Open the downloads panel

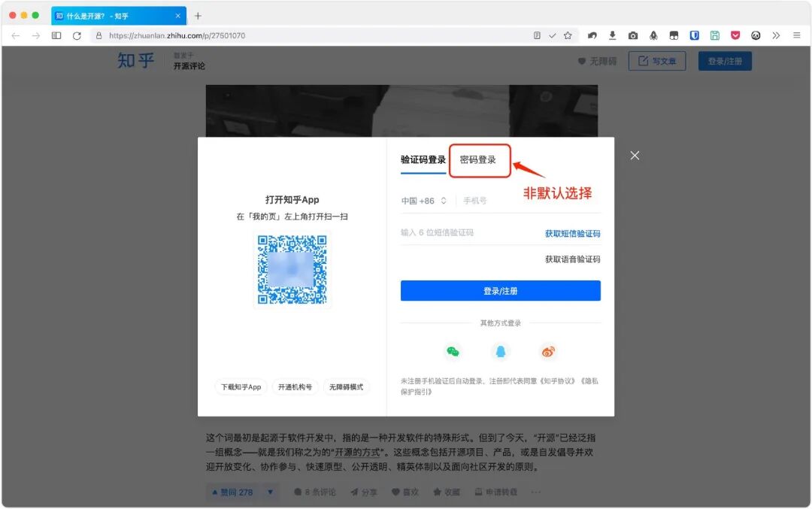point(613,36)
